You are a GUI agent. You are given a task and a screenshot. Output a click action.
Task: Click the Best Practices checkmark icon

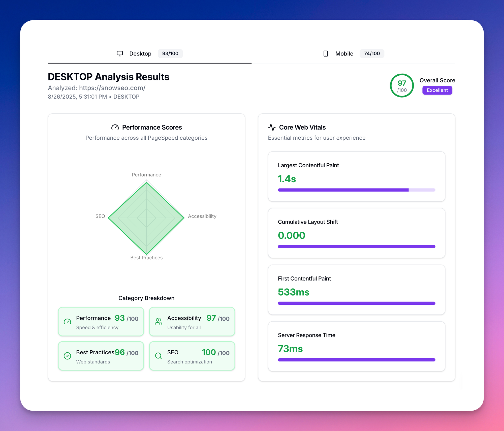(67, 356)
